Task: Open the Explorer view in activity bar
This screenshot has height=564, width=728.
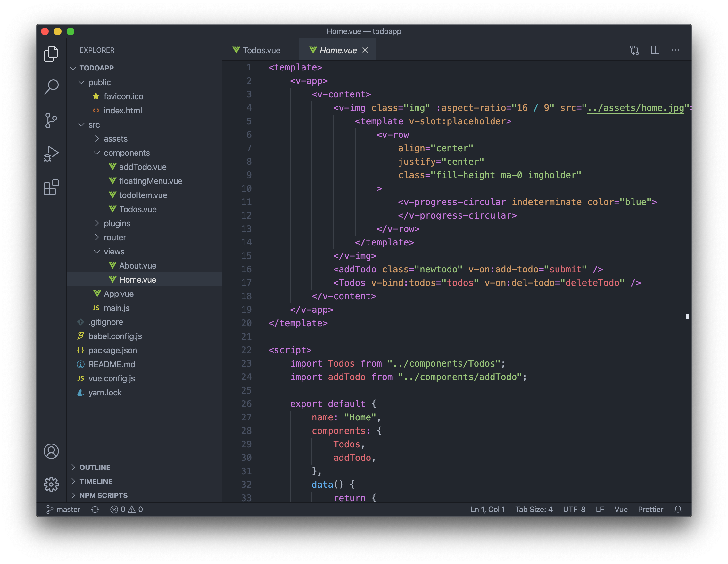Action: (51, 54)
